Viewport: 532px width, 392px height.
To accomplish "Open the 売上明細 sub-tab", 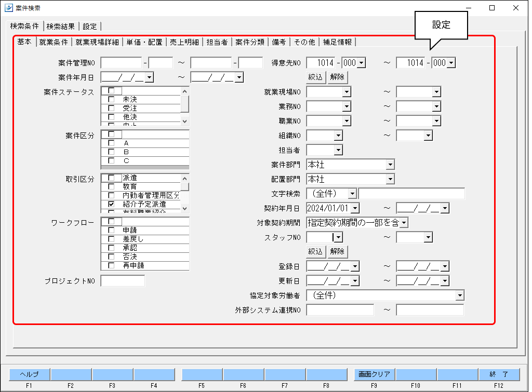I will [x=184, y=42].
